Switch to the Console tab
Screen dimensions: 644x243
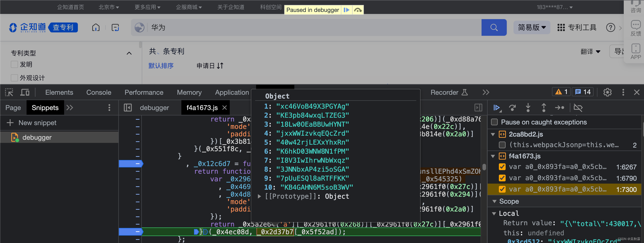click(99, 92)
